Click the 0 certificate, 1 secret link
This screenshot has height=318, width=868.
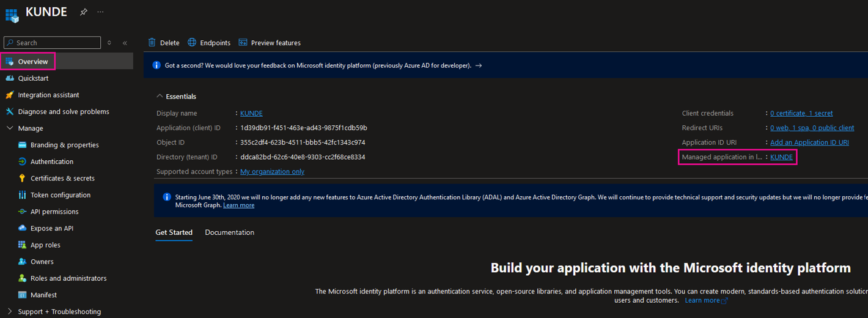801,113
